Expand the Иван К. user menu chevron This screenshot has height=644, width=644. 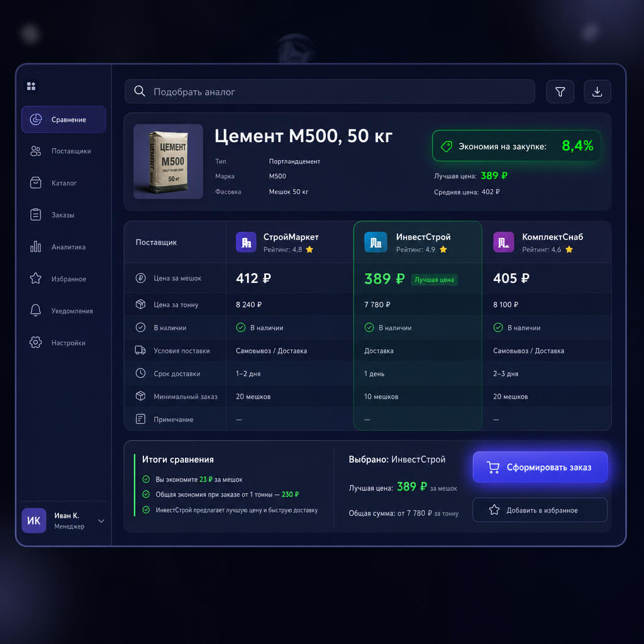pyautogui.click(x=101, y=521)
